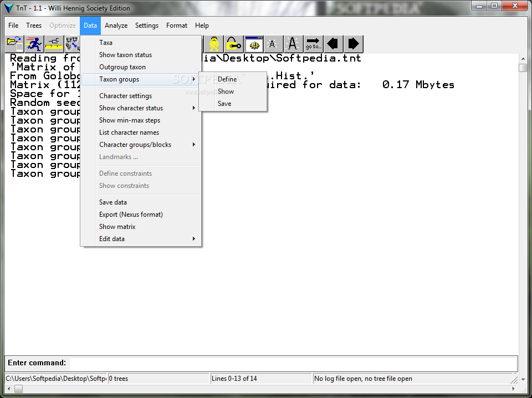Click the large letter A font icon

[294, 44]
